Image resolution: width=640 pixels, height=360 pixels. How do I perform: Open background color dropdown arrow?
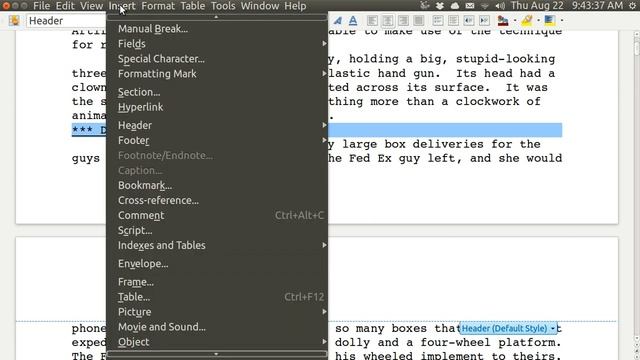pos(562,20)
